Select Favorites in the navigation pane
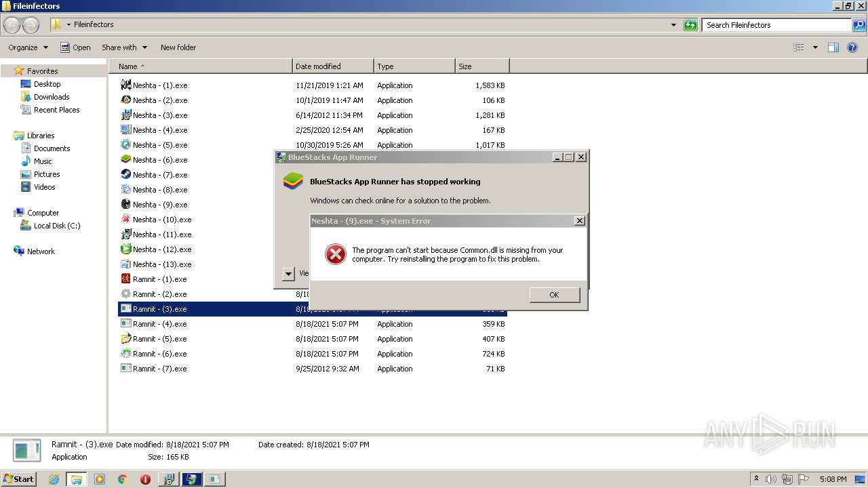 (x=42, y=71)
